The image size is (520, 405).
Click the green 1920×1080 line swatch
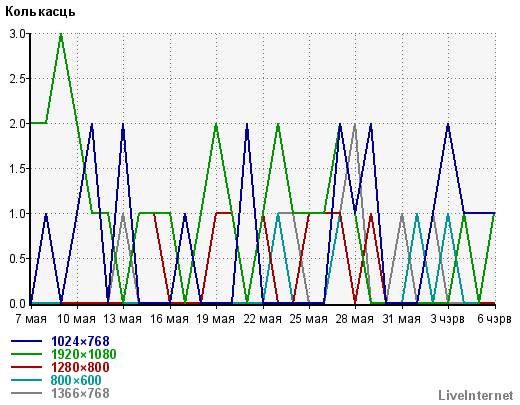26,354
